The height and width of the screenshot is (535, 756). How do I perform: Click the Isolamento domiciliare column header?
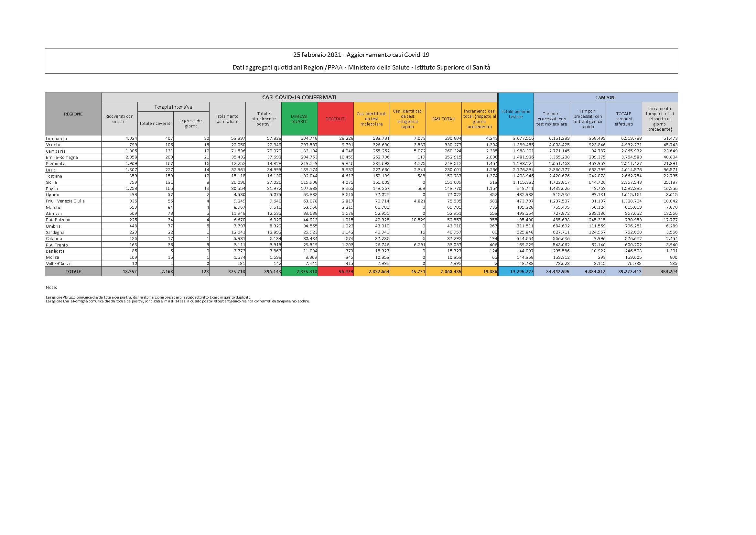227,119
